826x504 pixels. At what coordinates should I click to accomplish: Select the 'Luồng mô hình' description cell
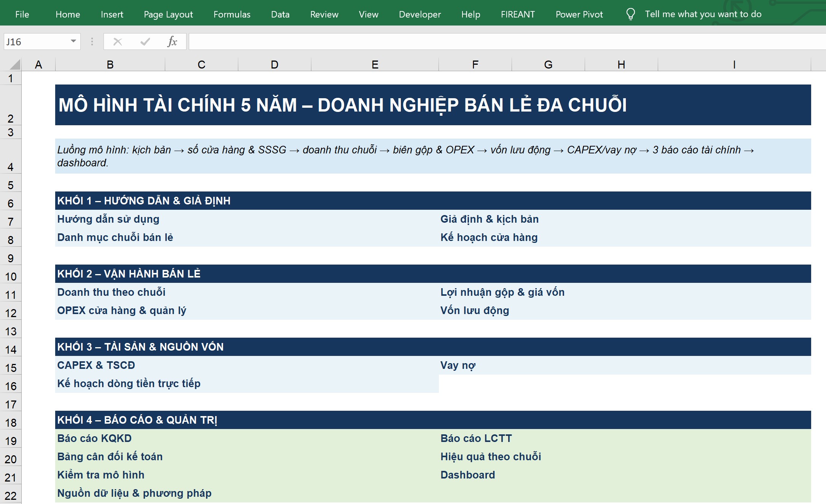click(433, 156)
